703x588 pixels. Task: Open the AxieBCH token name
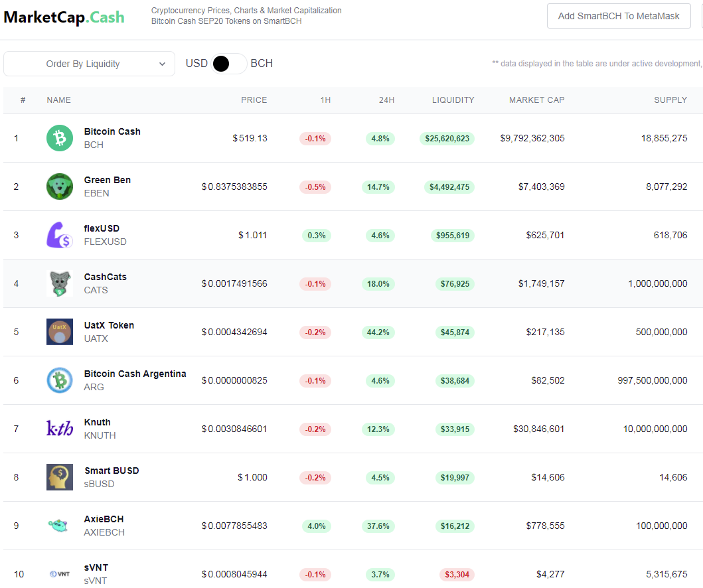click(x=104, y=518)
